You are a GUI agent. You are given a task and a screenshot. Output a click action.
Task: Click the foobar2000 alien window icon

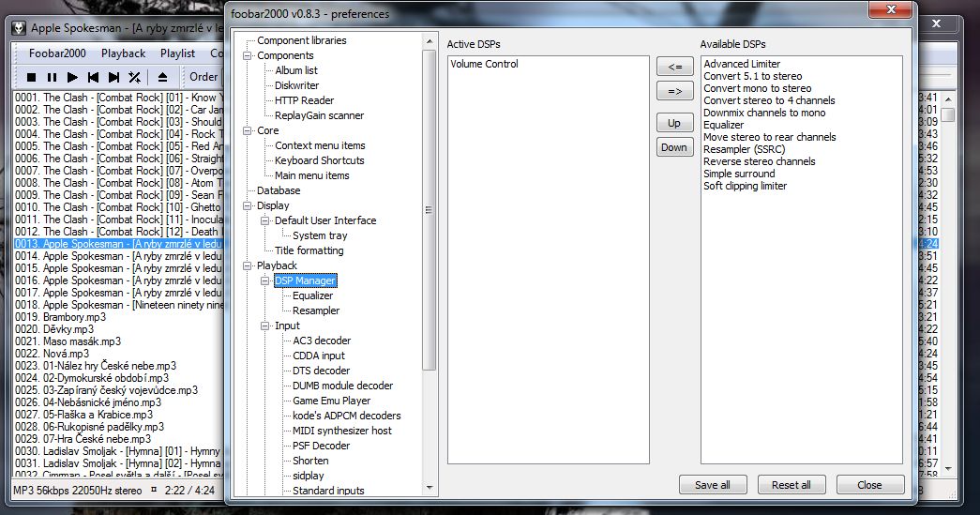pyautogui.click(x=20, y=28)
